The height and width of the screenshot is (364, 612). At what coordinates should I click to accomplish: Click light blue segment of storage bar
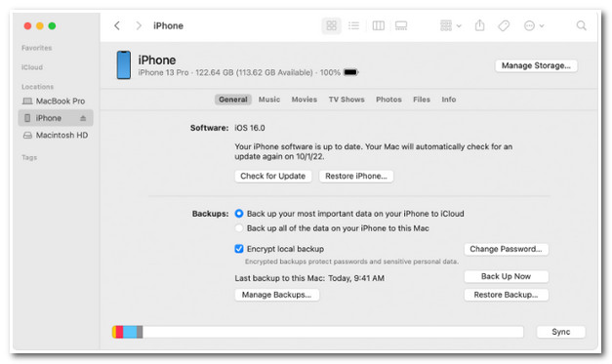[x=130, y=332]
